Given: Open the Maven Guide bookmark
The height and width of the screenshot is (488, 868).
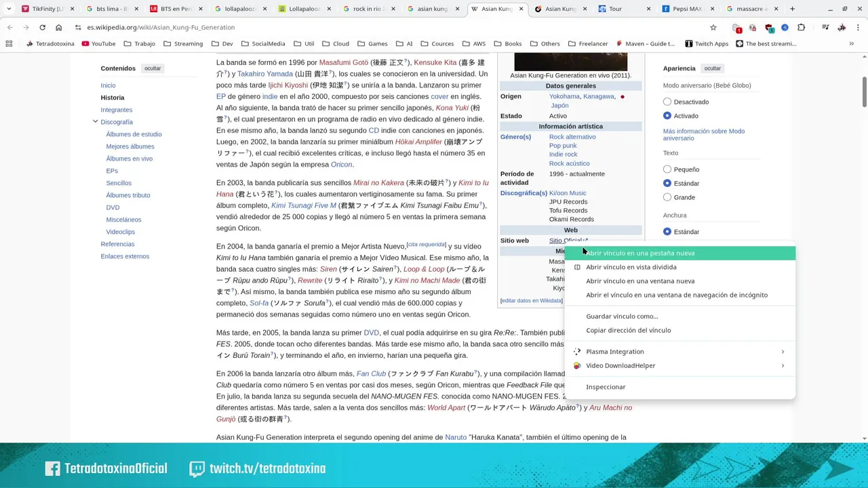Looking at the screenshot, I should click(x=645, y=43).
